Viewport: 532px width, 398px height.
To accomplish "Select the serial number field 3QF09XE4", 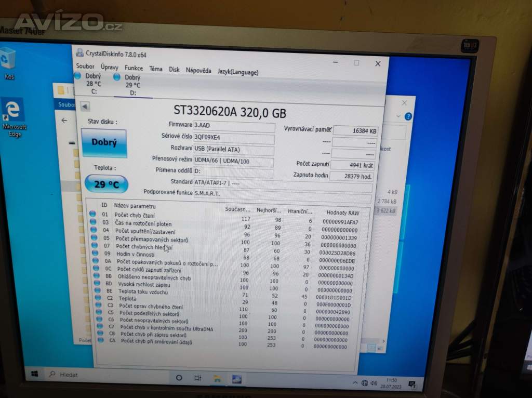I will click(234, 138).
